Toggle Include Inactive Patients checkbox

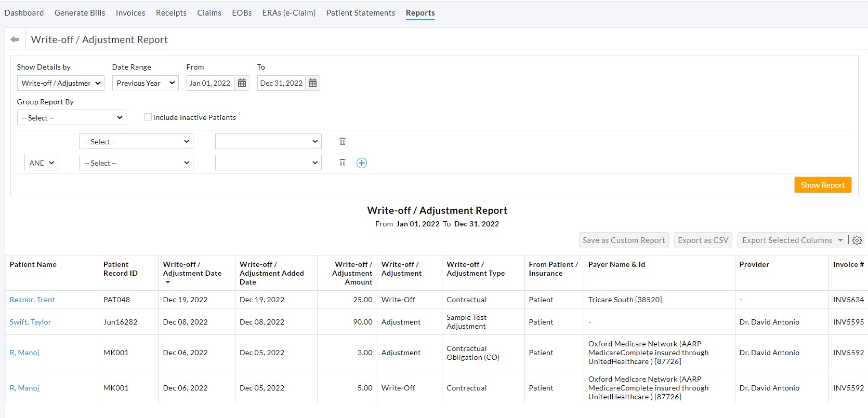148,117
